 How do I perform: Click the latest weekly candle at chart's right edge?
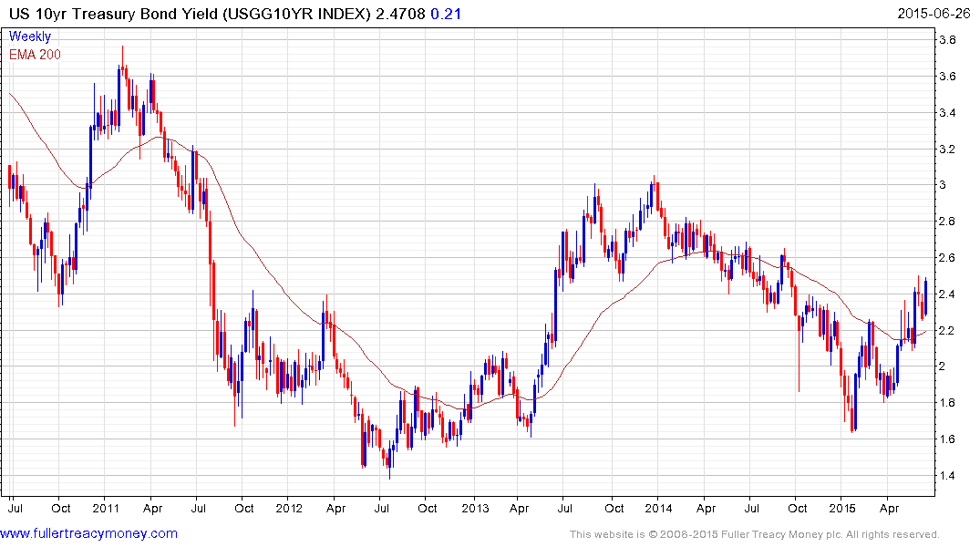[x=925, y=297]
